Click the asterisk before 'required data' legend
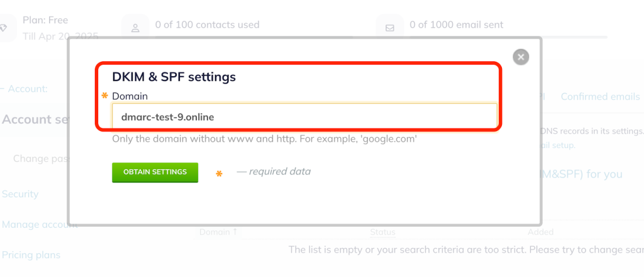Image resolution: width=644 pixels, height=277 pixels. click(x=219, y=174)
